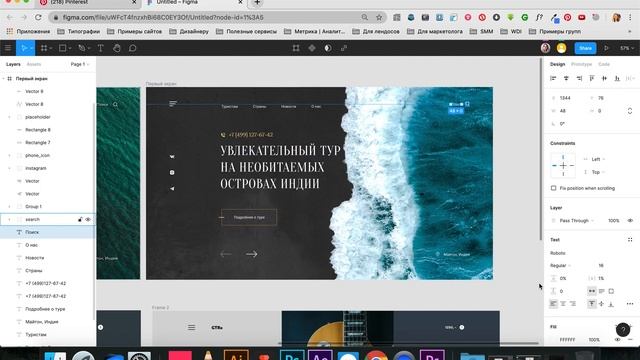Open Pass Through blend mode dropdown
The width and height of the screenshot is (640, 360).
click(576, 220)
